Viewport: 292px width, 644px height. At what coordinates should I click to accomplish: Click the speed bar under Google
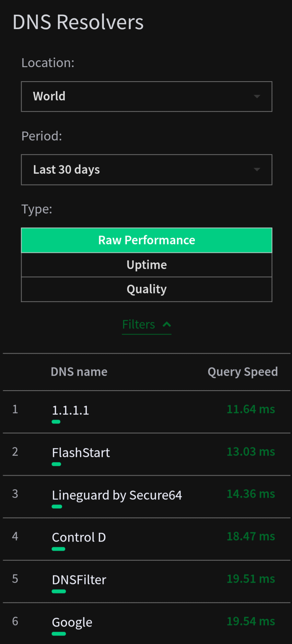click(x=59, y=634)
